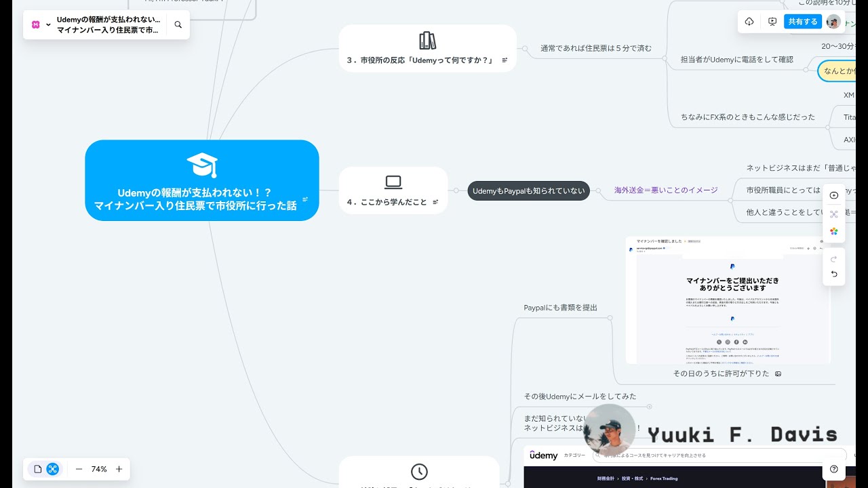The height and width of the screenshot is (488, 868).
Task: Switch to mind map view icon
Action: point(53,469)
